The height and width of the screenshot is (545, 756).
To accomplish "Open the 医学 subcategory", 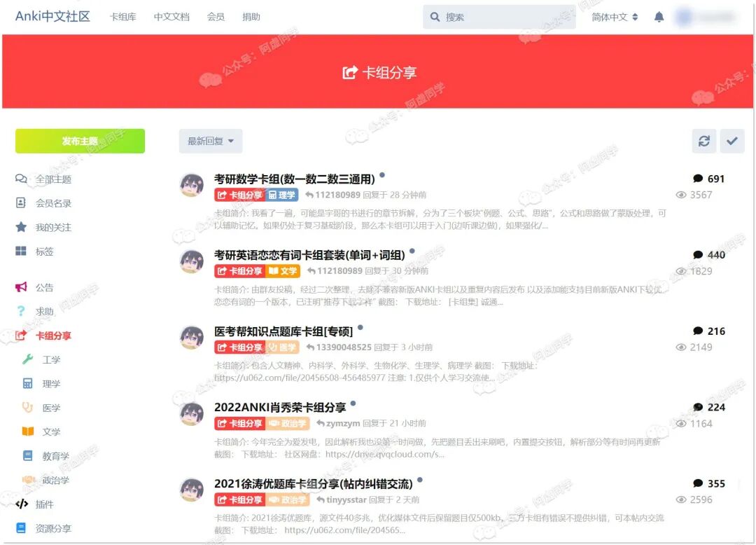I will (51, 408).
